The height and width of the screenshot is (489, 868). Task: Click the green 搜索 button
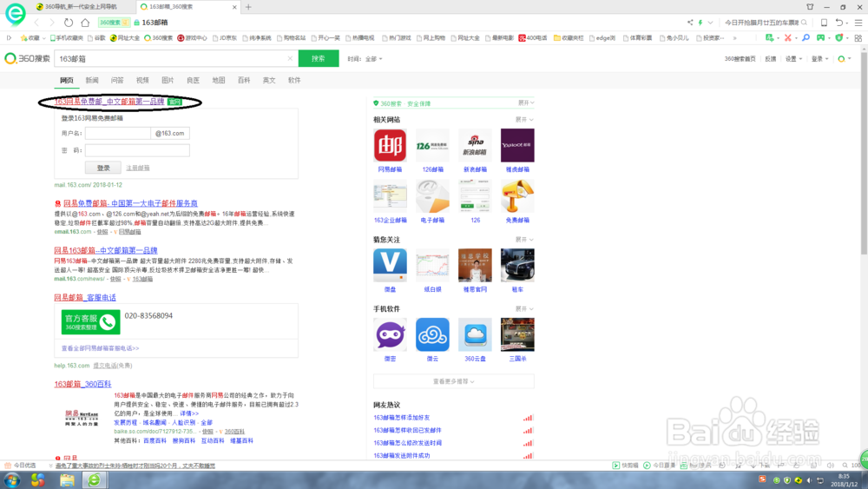tap(319, 58)
